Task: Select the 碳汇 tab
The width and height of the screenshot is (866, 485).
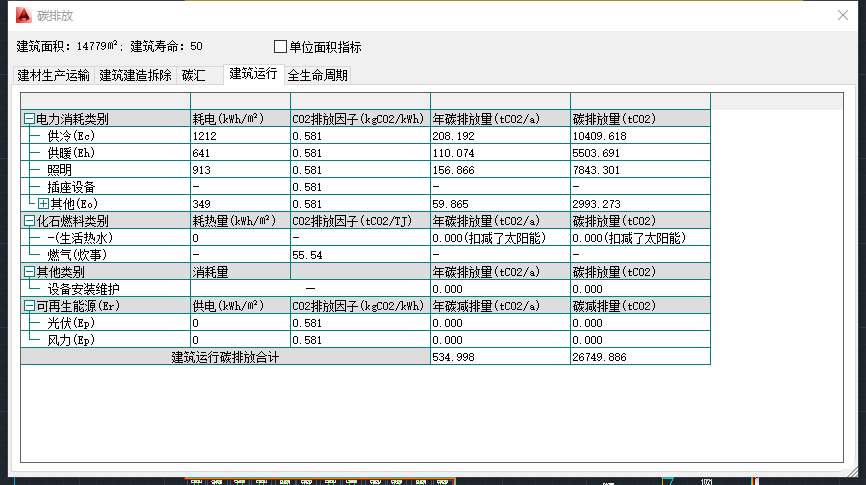Action: 193,75
